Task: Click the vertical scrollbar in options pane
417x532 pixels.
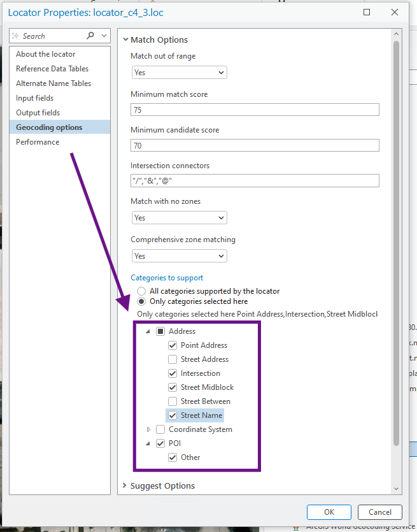Action: tap(396, 242)
